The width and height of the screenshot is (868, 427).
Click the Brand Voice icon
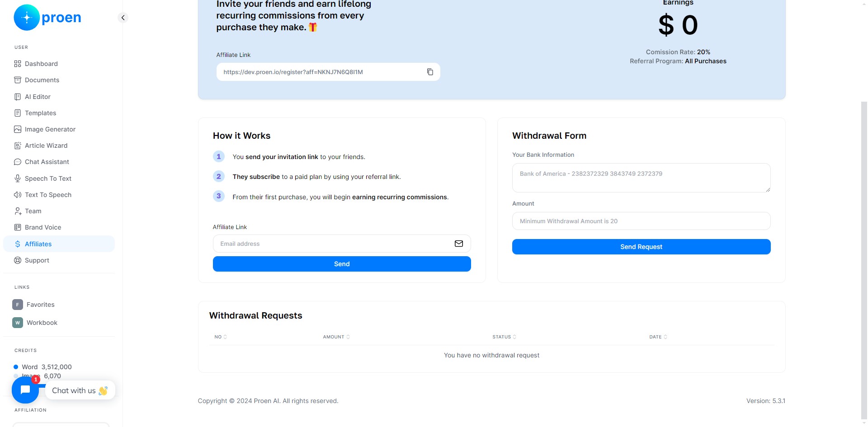18,227
